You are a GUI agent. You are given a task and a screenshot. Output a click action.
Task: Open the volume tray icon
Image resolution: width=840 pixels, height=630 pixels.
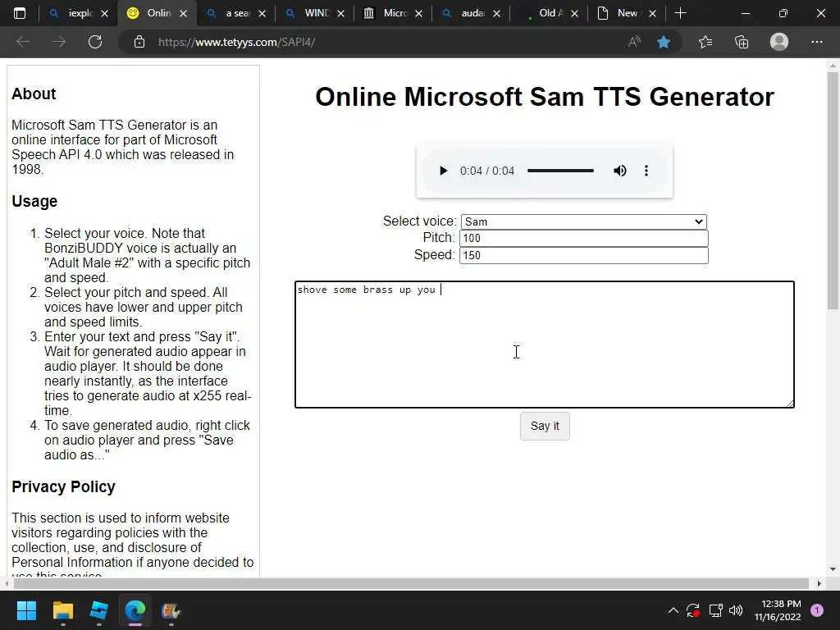[x=736, y=610]
